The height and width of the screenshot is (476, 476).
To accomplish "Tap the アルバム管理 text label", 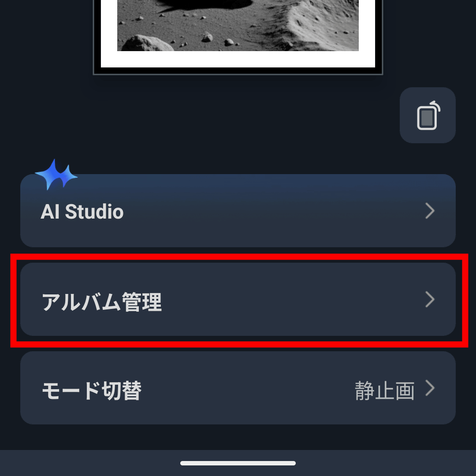I will coord(102,302).
